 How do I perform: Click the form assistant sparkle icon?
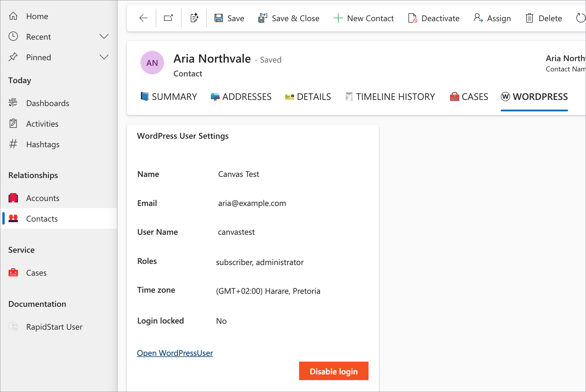point(194,18)
